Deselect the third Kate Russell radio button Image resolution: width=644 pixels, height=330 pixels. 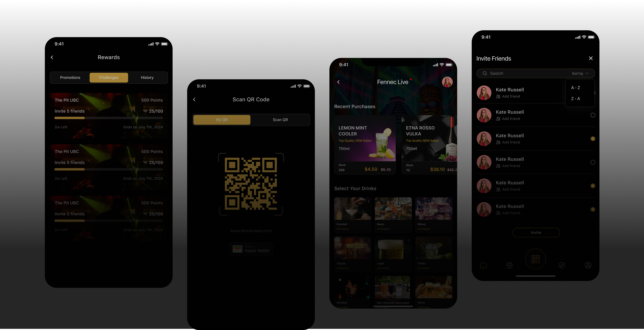[x=592, y=139]
